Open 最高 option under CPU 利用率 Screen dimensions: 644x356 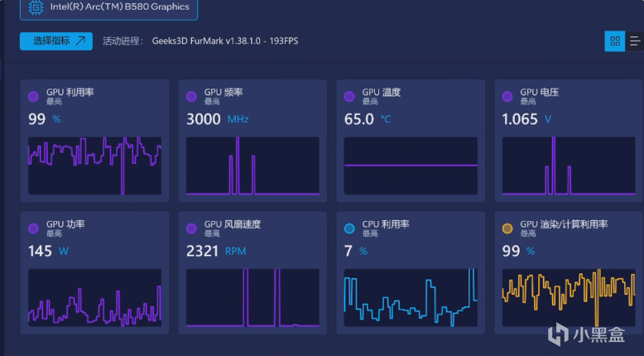[370, 233]
